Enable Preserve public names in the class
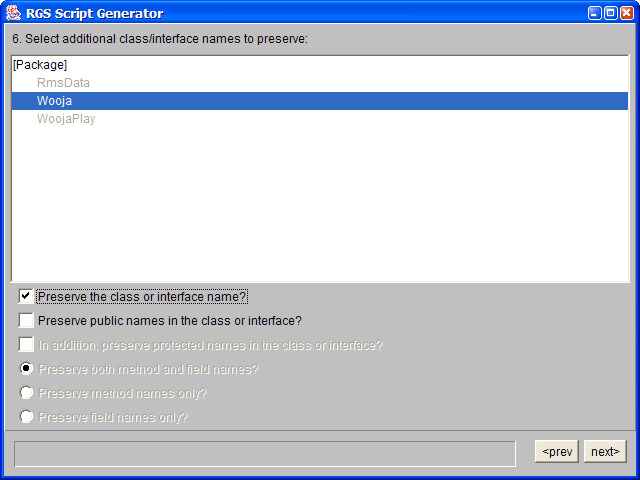Image resolution: width=640 pixels, height=480 pixels. point(26,320)
